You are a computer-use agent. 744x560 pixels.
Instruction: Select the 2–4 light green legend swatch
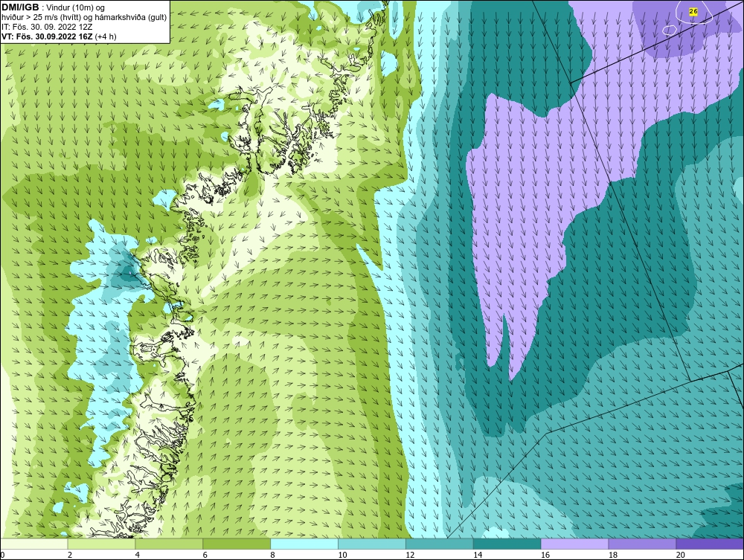[x=101, y=544]
